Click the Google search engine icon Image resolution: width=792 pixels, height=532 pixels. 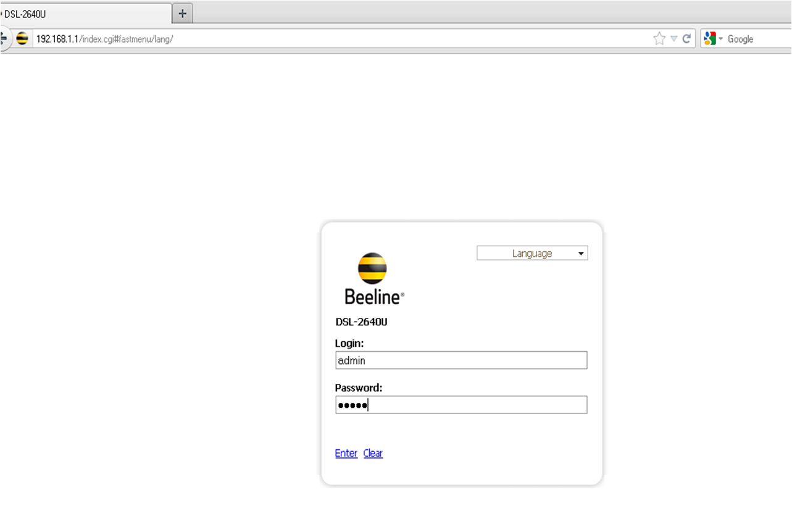point(709,39)
